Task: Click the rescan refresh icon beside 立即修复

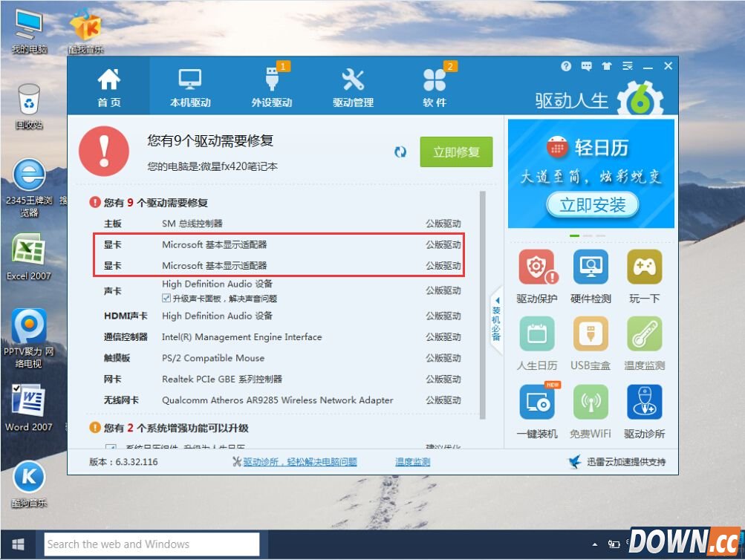Action: 400,152
